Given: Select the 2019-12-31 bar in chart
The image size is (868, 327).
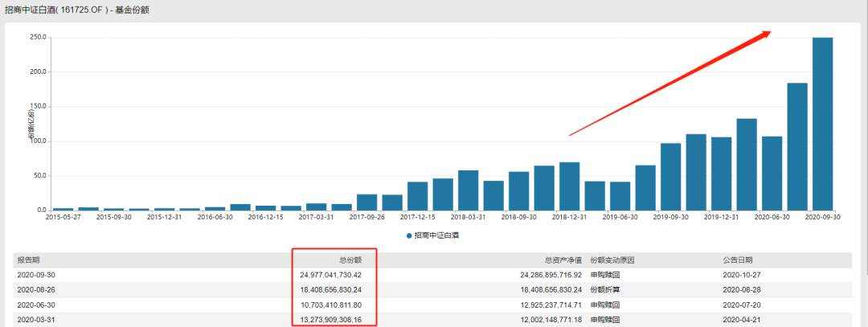Looking at the screenshot, I should pos(721,174).
